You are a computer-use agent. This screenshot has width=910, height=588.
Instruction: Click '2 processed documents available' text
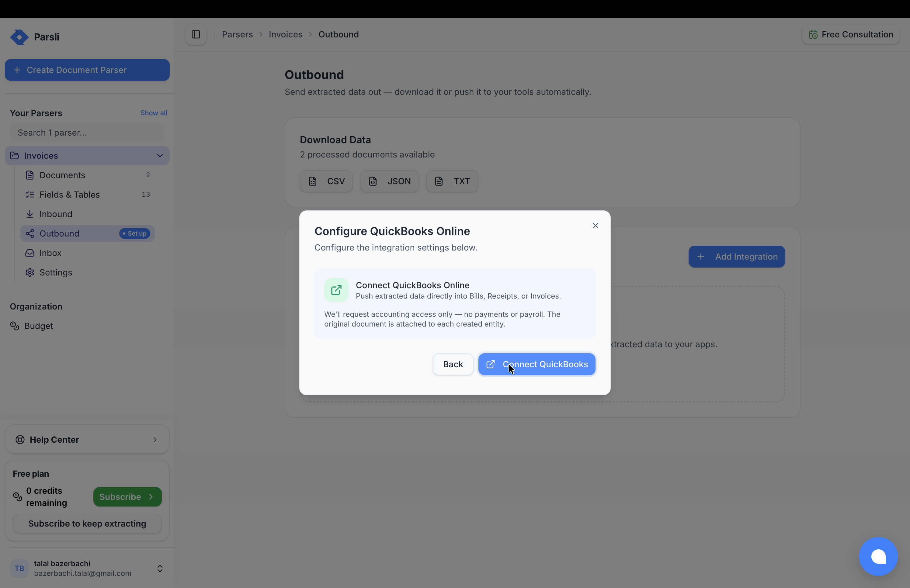pos(367,155)
